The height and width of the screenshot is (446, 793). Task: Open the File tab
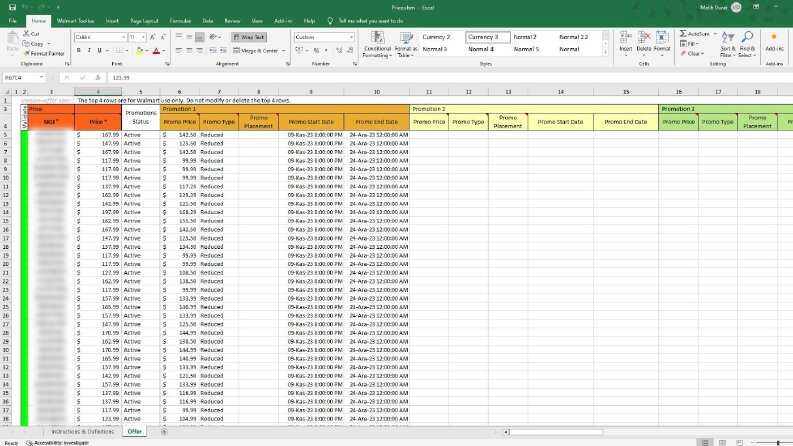13,21
